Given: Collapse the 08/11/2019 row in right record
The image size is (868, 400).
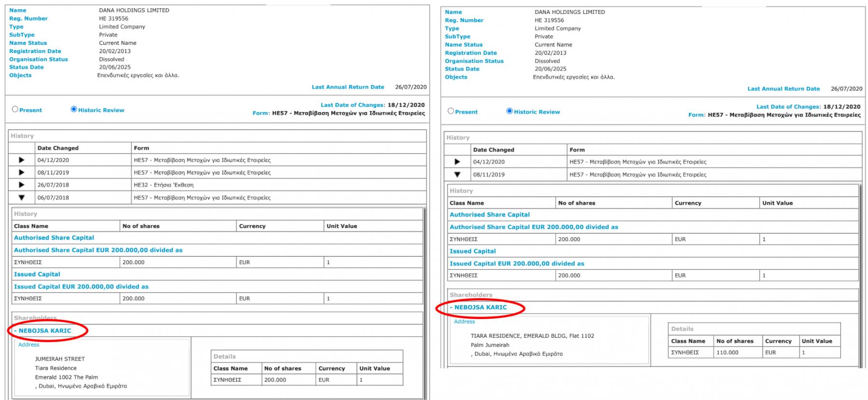Looking at the screenshot, I should (x=457, y=174).
